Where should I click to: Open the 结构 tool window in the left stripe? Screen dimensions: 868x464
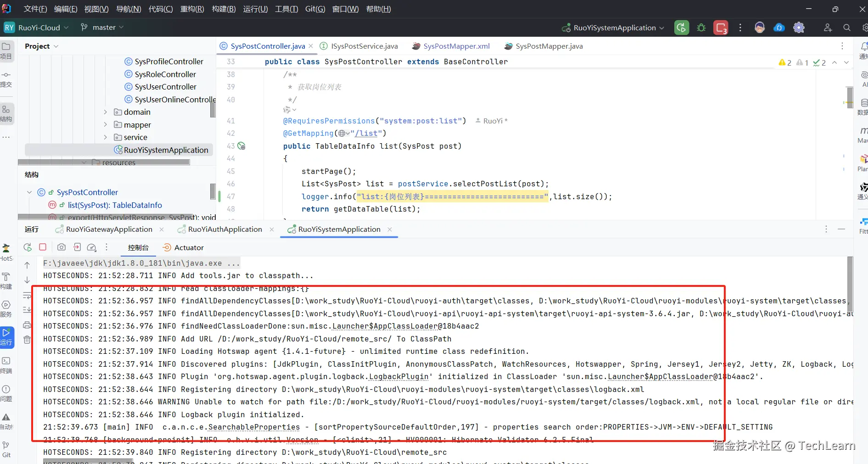click(x=6, y=114)
